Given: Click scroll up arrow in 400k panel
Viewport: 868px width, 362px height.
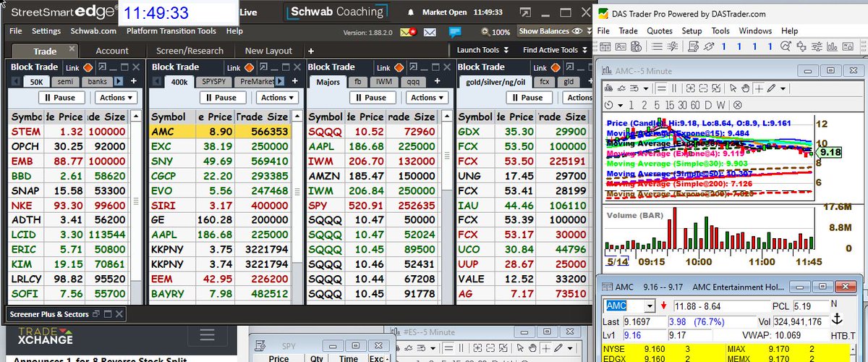Looking at the screenshot, I should pos(297,117).
